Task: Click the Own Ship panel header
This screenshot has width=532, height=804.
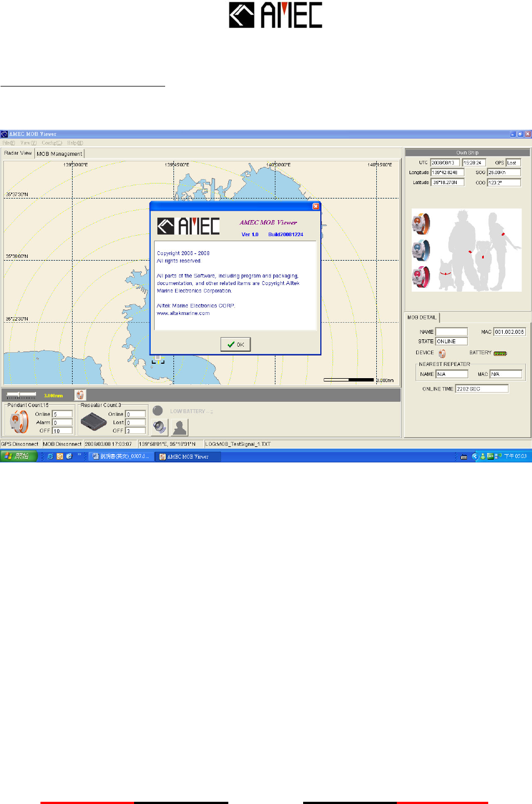Action: 467,152
